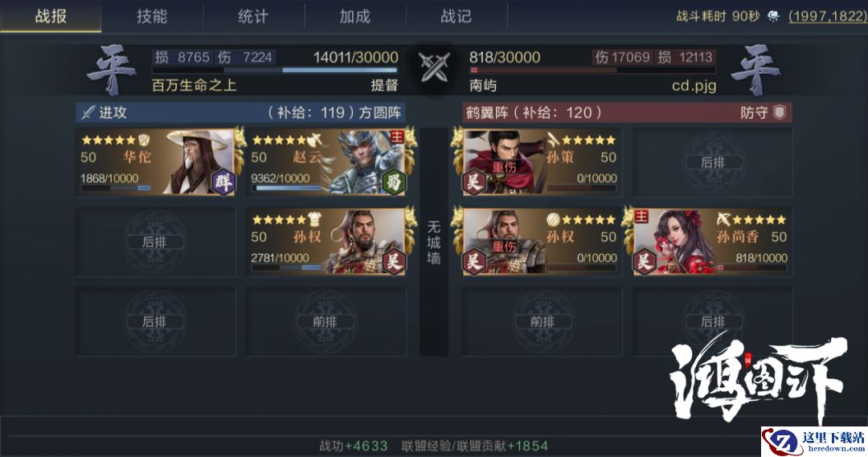Click the 吴 faction badge on attacker 孙权

[x=394, y=261]
